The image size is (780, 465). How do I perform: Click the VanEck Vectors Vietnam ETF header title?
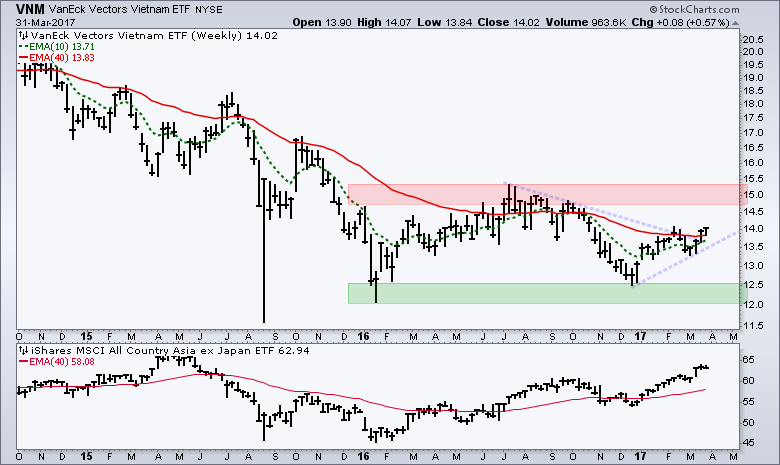tap(119, 9)
